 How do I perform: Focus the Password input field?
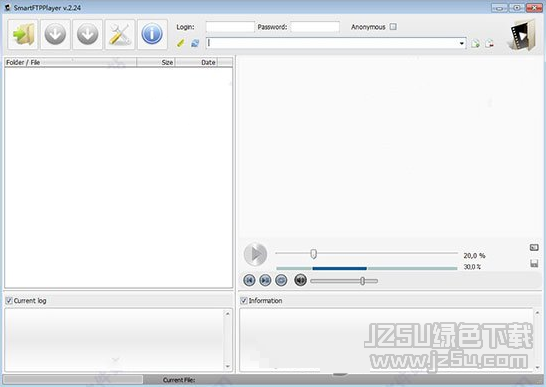point(315,27)
